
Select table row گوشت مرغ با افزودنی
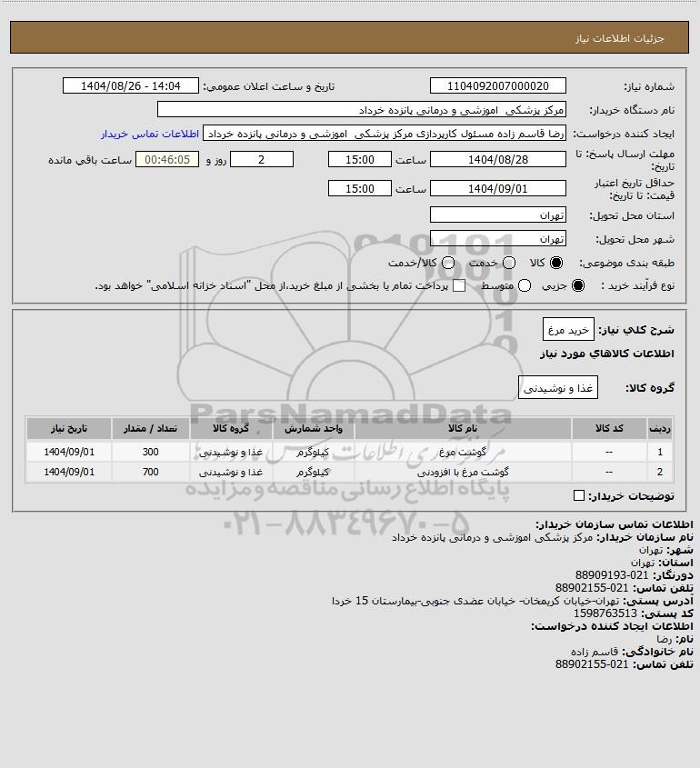pyautogui.click(x=349, y=473)
